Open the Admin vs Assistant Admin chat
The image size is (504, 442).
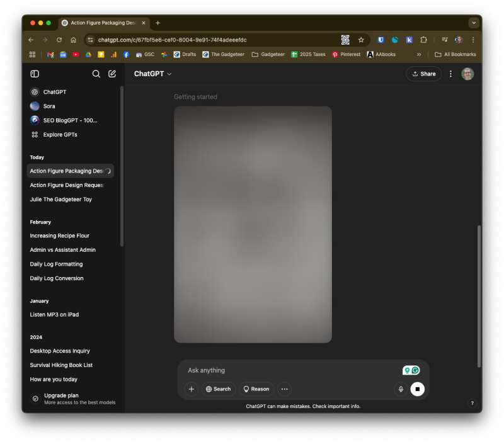[62, 249]
